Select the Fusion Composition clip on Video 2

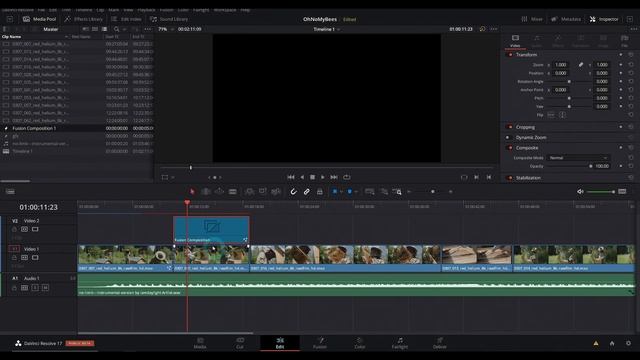tap(211, 230)
